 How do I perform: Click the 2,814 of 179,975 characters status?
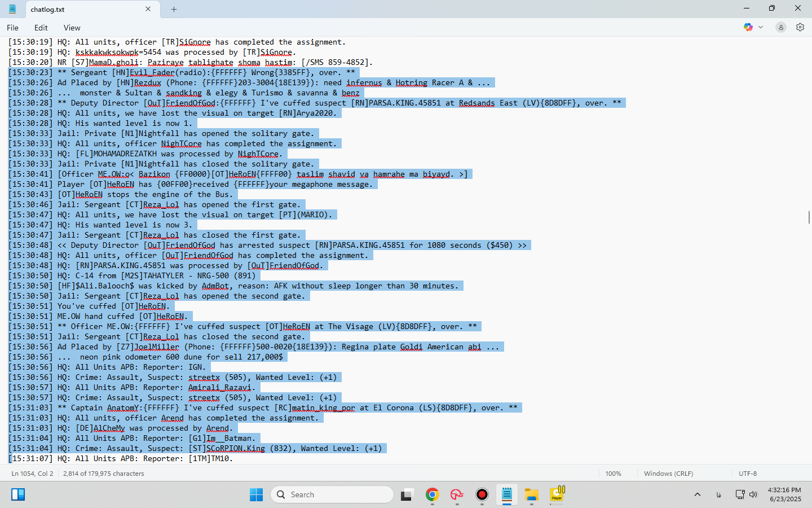click(104, 474)
